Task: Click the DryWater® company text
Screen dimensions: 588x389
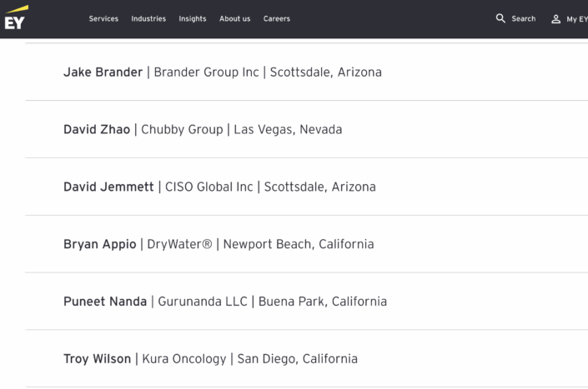Action: [179, 244]
